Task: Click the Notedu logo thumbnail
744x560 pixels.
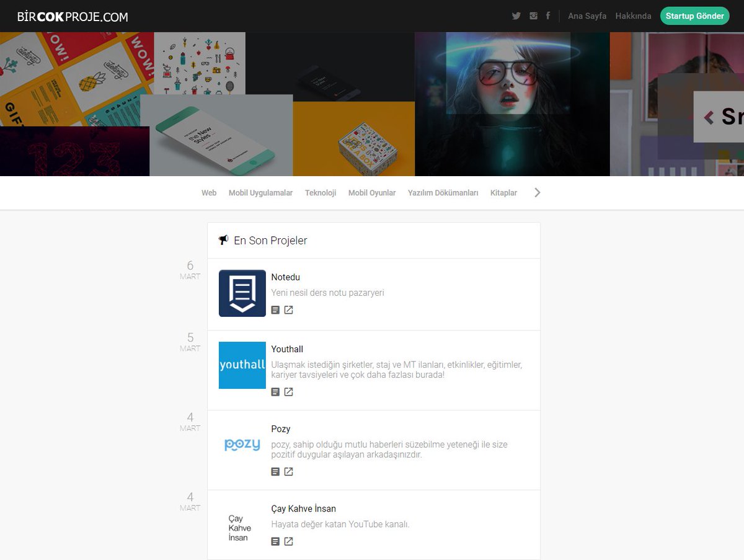Action: click(x=242, y=293)
